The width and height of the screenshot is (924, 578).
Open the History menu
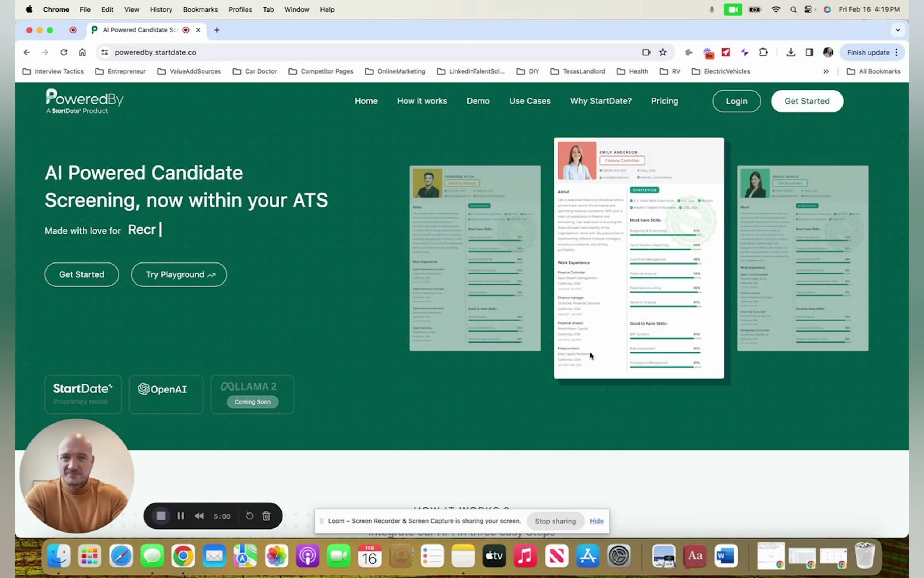click(161, 9)
